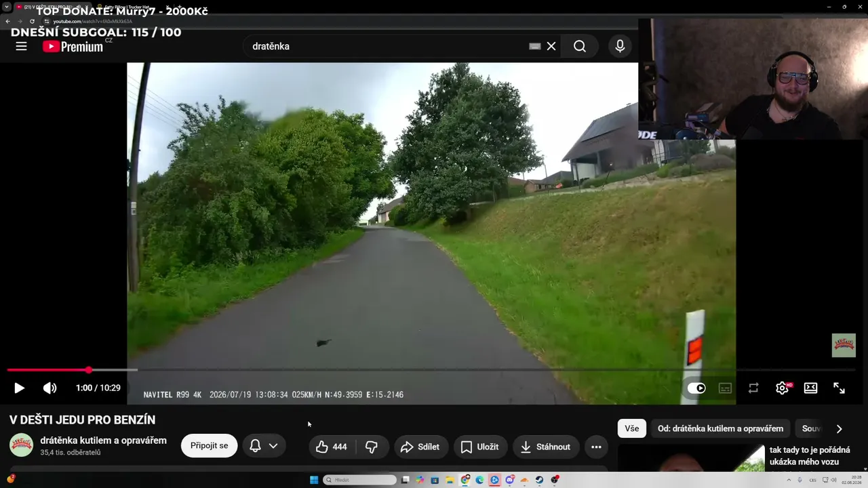Viewport: 868px width, 488px height.
Task: Click the notification bell for this channel
Action: pos(255,446)
